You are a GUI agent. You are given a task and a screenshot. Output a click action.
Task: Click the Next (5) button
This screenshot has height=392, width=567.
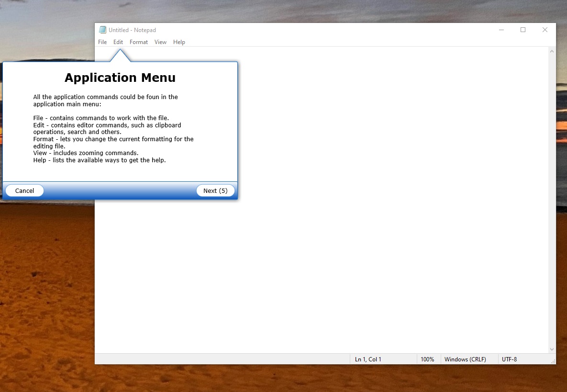(215, 190)
